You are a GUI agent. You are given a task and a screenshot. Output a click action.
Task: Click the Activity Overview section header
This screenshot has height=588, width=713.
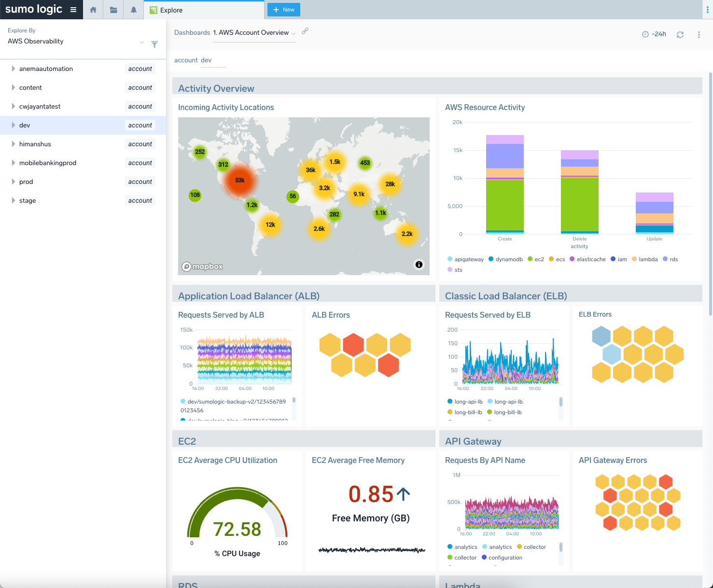point(437,86)
